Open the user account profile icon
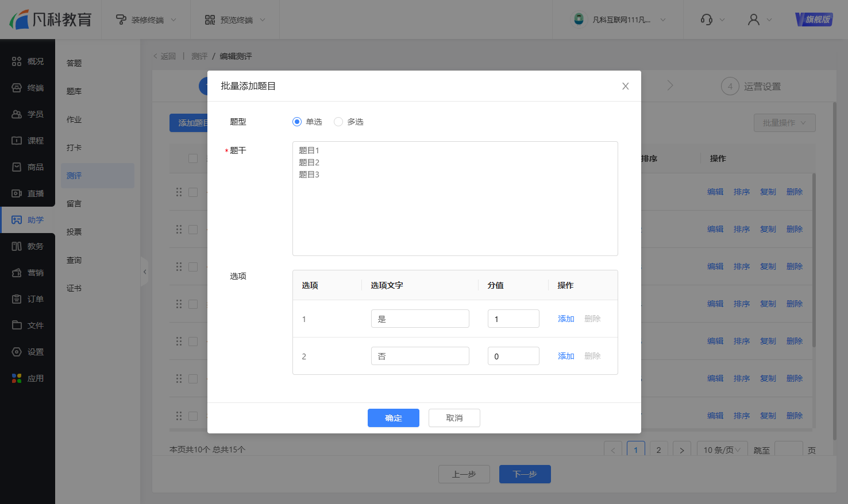Screen dimensions: 848x504 (x=753, y=20)
